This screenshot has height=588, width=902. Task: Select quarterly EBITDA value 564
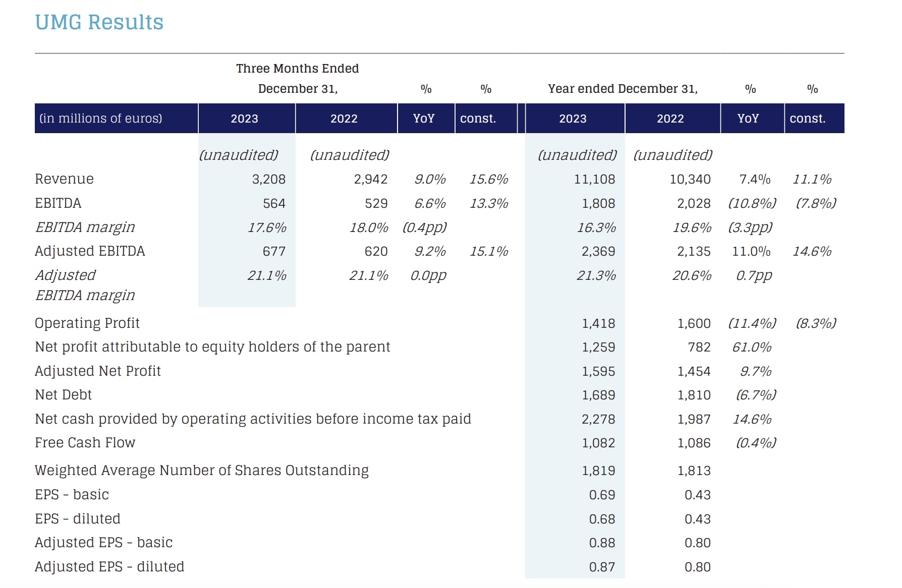pos(274,204)
